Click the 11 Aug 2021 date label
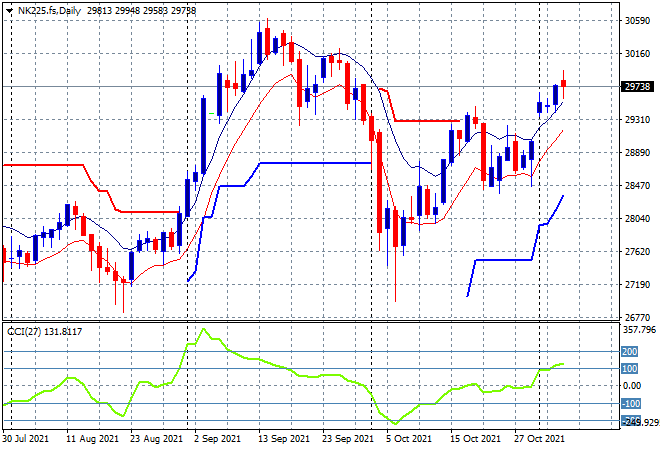The image size is (660, 450). coord(92,439)
